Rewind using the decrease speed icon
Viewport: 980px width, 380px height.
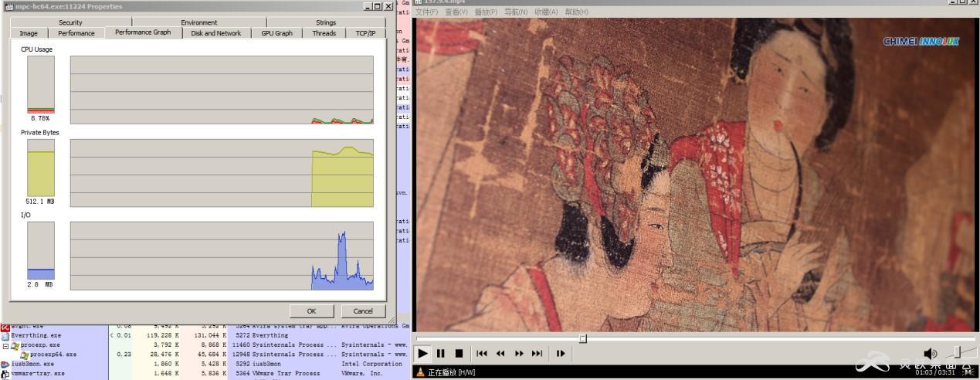point(500,354)
